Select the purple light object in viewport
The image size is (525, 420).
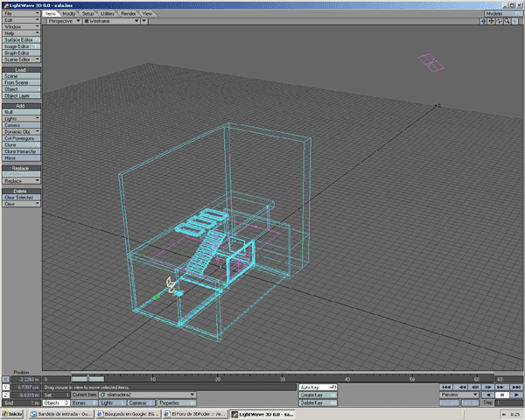[431, 63]
